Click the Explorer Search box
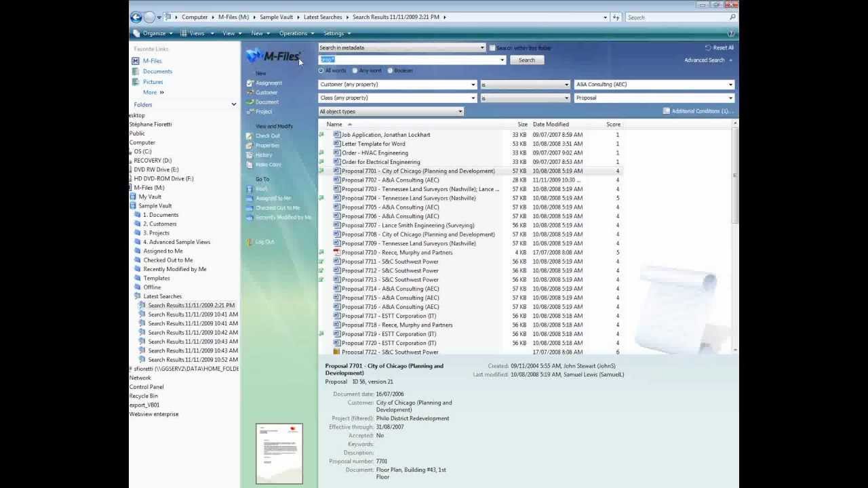The image size is (868, 488). (680, 17)
